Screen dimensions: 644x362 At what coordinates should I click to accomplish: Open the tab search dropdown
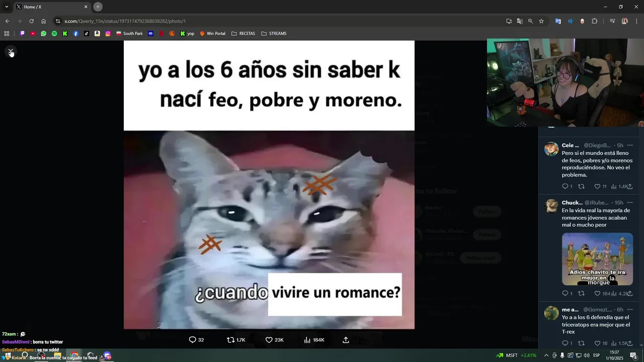click(7, 7)
